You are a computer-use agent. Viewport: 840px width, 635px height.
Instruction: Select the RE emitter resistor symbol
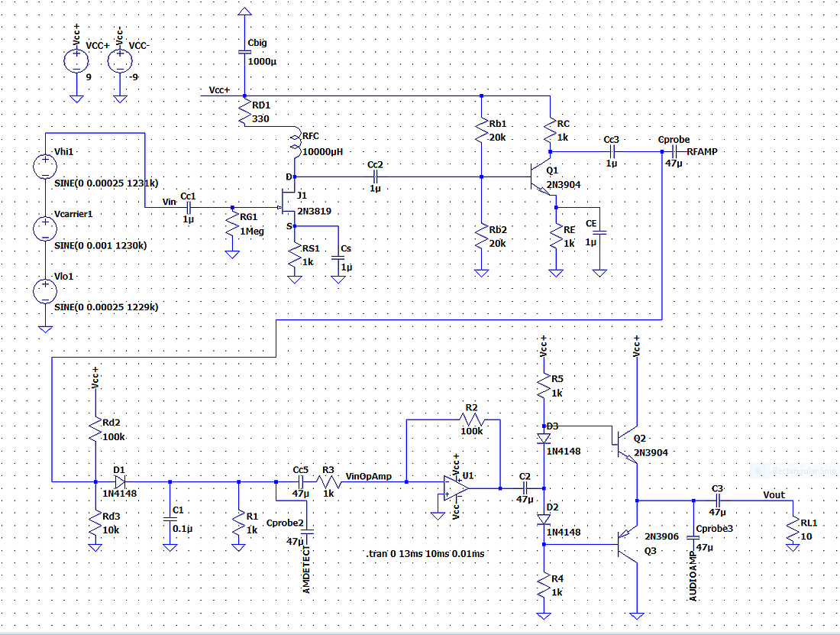point(556,236)
